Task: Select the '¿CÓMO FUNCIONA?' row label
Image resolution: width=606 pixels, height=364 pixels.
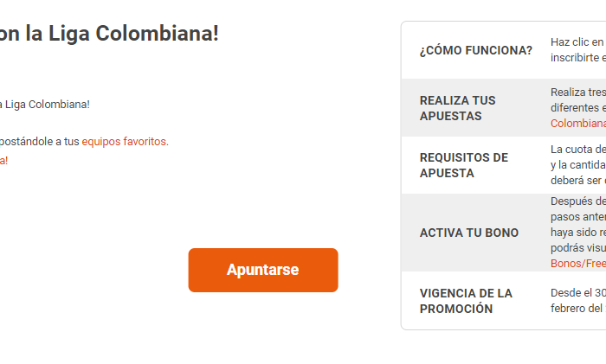Action: (x=475, y=51)
